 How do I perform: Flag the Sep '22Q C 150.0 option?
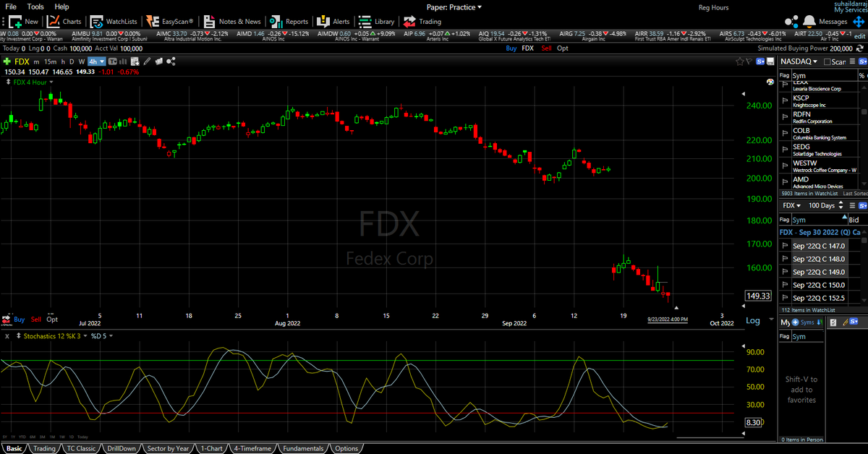[x=784, y=285]
